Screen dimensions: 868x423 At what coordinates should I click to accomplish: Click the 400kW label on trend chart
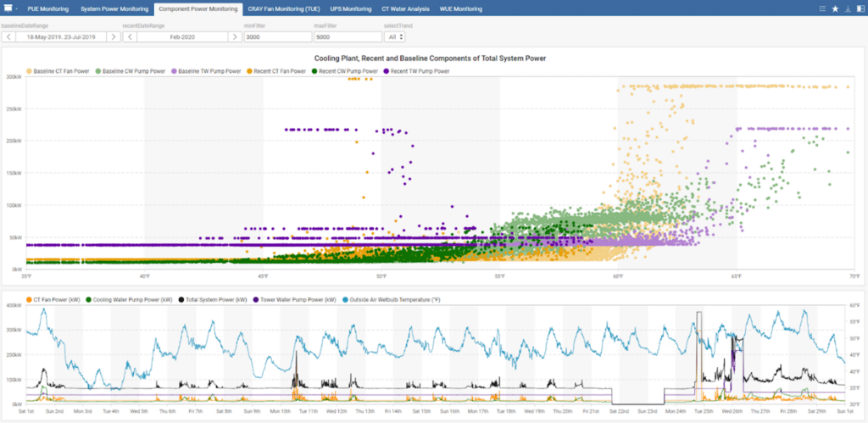coord(14,305)
